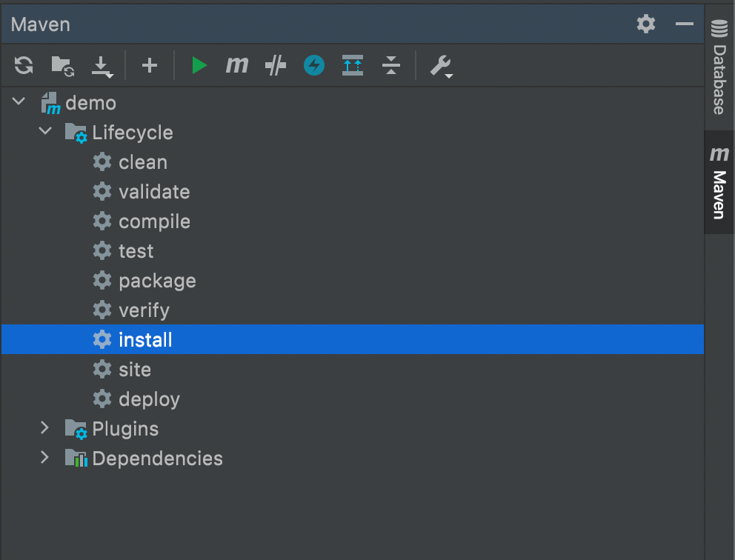Open Maven panel gear options
735x560 pixels.
pos(646,24)
